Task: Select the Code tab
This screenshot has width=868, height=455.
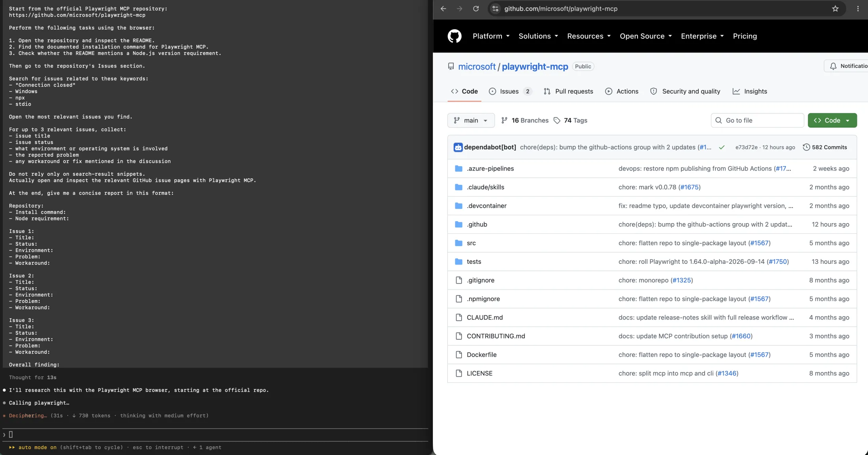Action: click(464, 91)
